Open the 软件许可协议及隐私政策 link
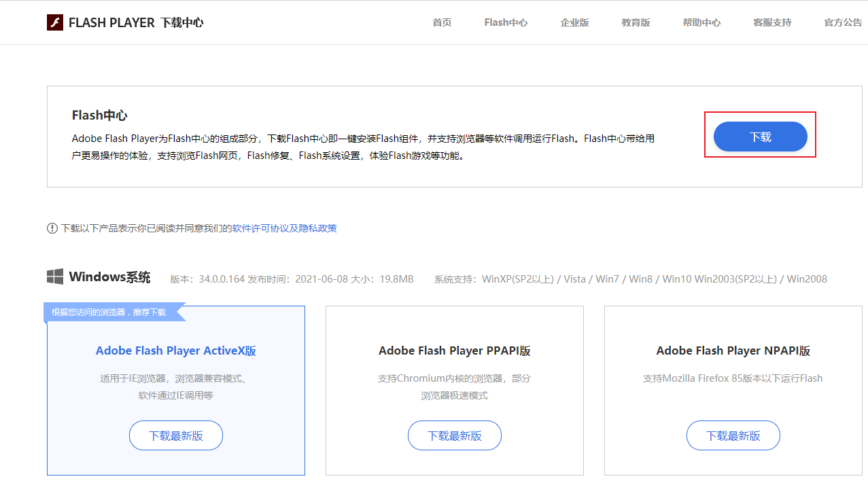 285,228
